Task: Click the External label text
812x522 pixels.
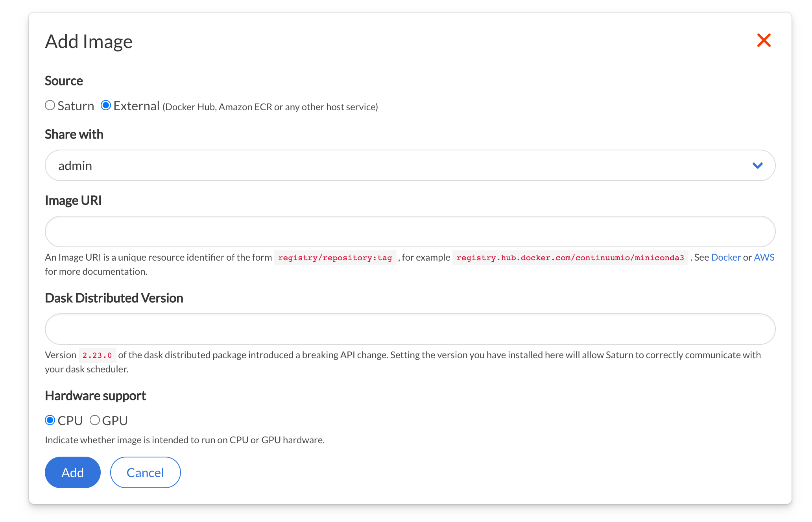Action: [x=136, y=106]
